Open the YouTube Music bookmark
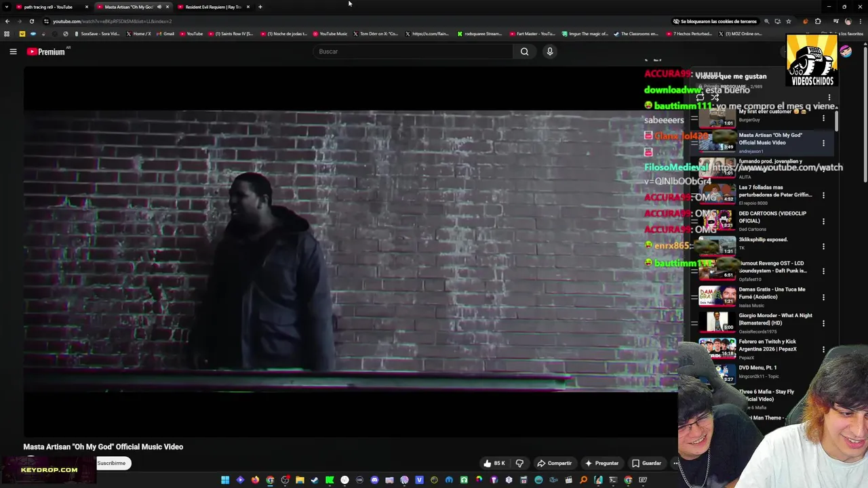 coord(330,33)
